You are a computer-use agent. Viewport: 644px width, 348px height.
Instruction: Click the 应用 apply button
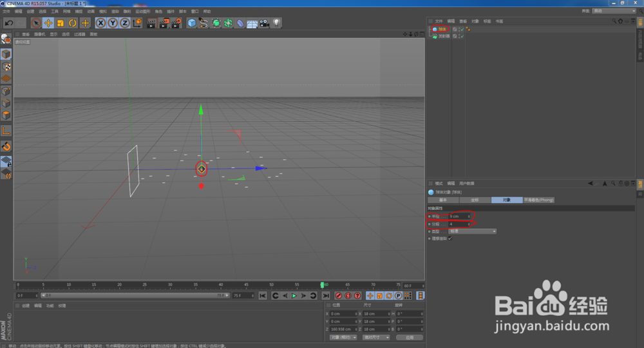coord(410,337)
